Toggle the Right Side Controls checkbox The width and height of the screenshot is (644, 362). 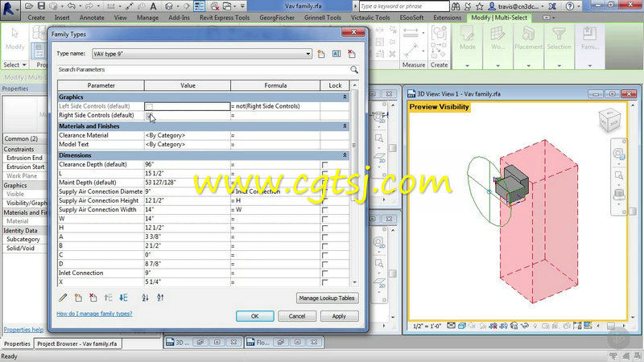point(149,116)
